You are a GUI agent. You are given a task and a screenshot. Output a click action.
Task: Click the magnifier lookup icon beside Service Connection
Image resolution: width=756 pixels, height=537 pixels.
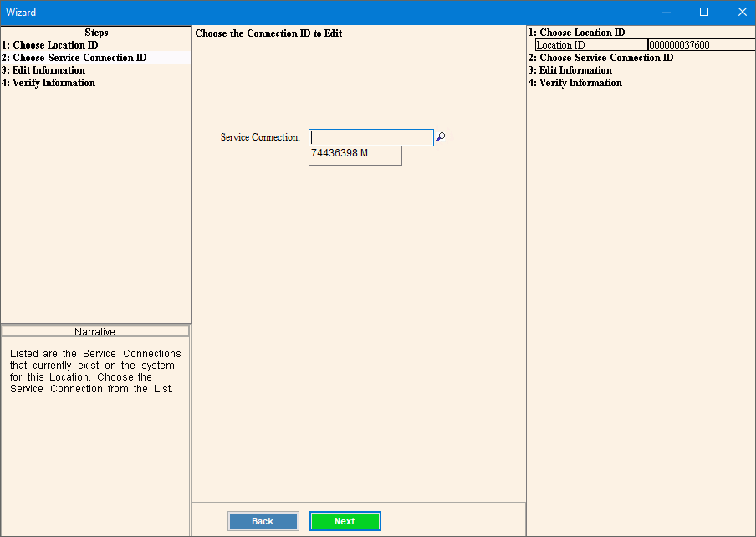(x=441, y=137)
